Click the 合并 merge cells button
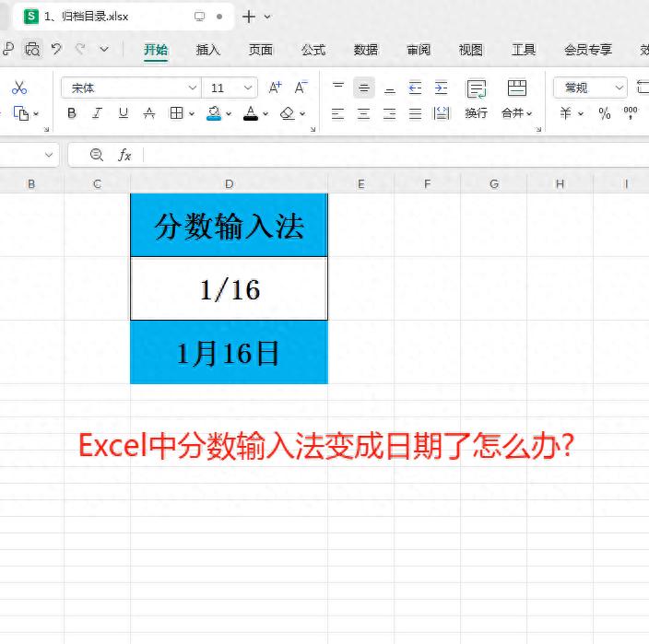The image size is (649, 644). [x=516, y=100]
